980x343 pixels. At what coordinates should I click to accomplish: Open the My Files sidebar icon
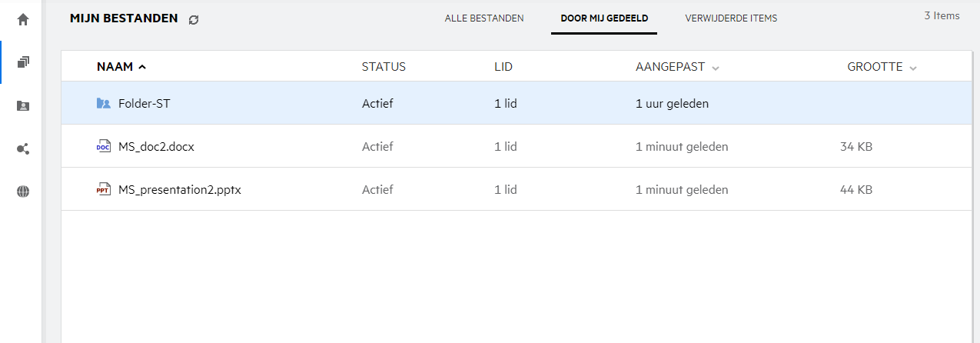click(x=22, y=62)
